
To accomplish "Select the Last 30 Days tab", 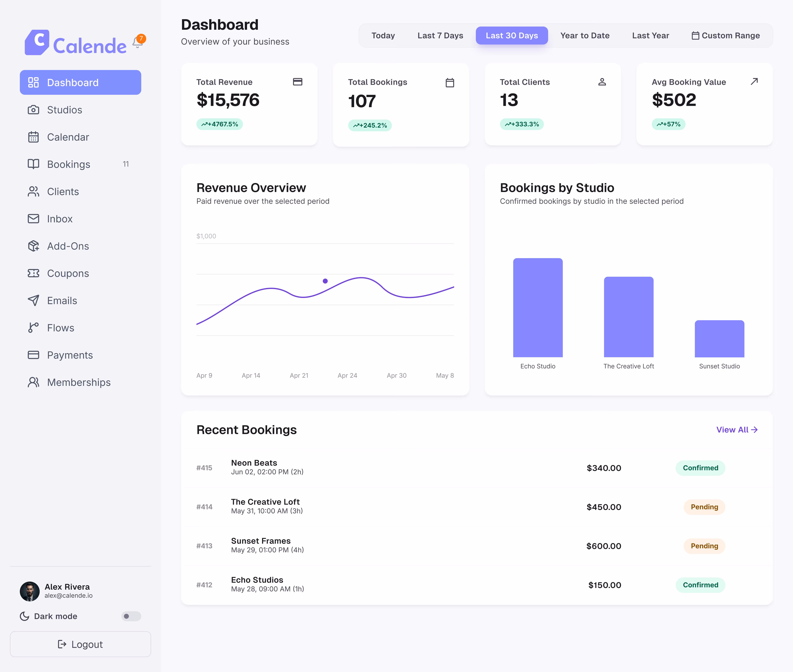I will coord(512,35).
